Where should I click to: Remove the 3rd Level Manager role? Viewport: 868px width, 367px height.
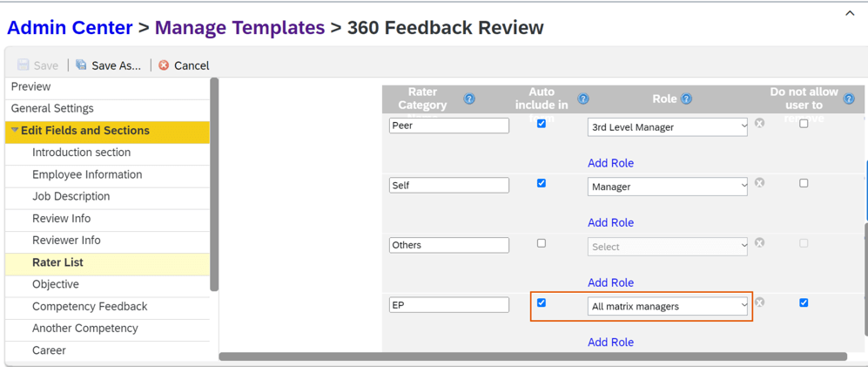pyautogui.click(x=759, y=124)
